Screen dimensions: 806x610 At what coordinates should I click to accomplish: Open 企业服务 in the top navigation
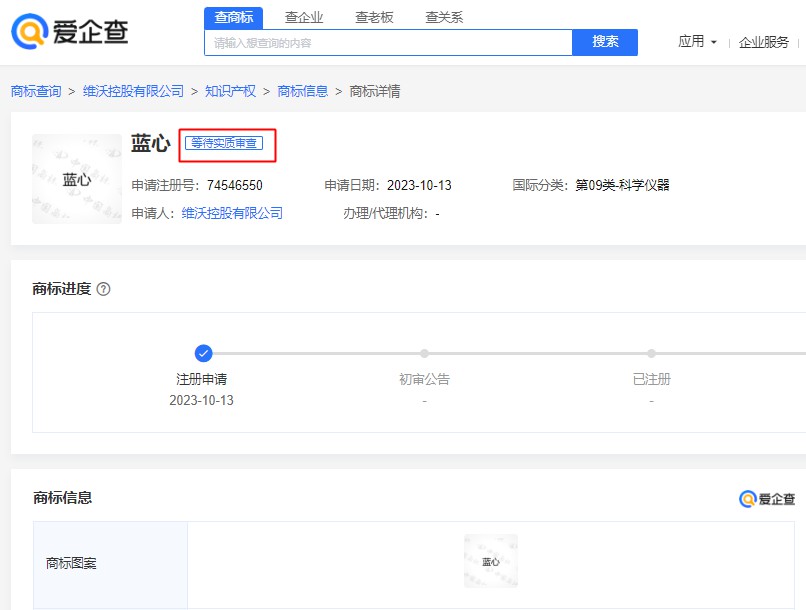(764, 42)
